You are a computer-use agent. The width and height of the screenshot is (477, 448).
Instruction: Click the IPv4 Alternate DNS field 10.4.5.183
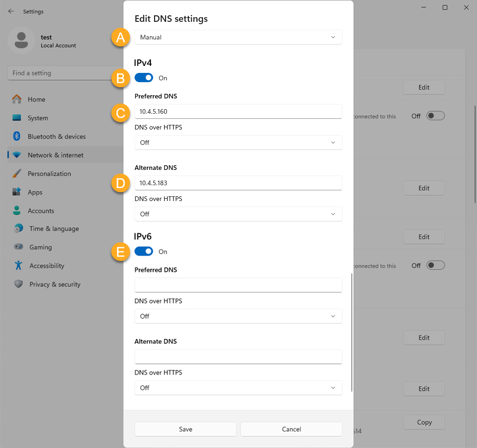click(238, 183)
